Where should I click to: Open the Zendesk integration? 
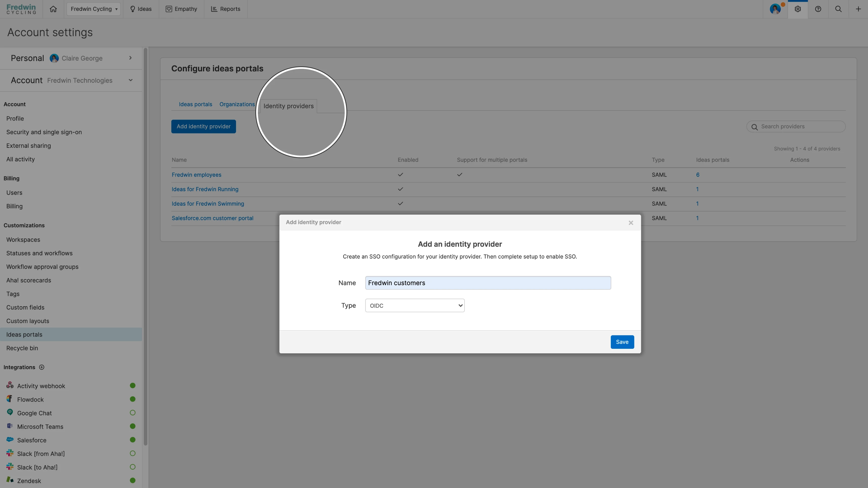coord(29,481)
